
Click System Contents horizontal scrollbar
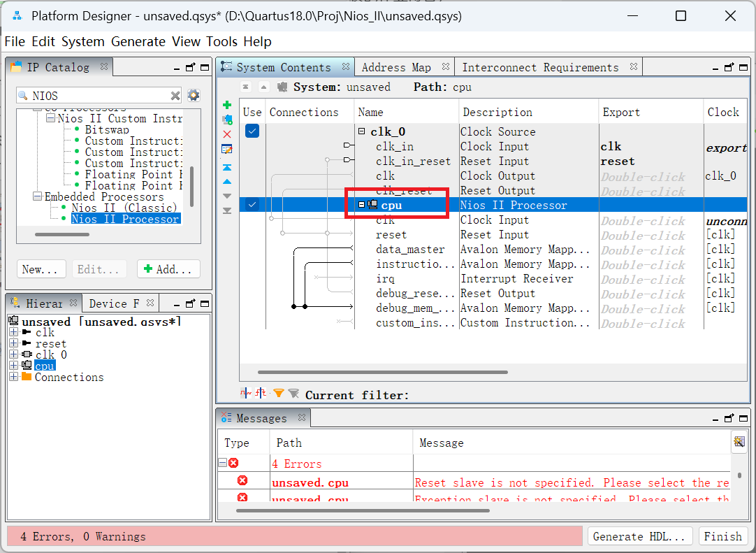[382, 372]
